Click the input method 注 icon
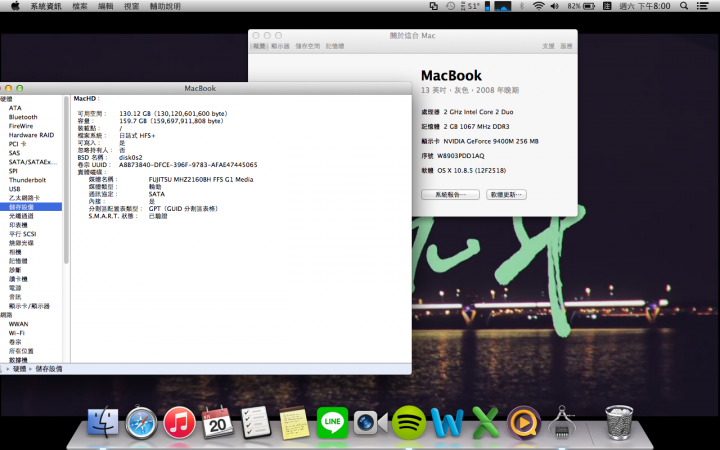This screenshot has width=720, height=450. pyautogui.click(x=607, y=6)
